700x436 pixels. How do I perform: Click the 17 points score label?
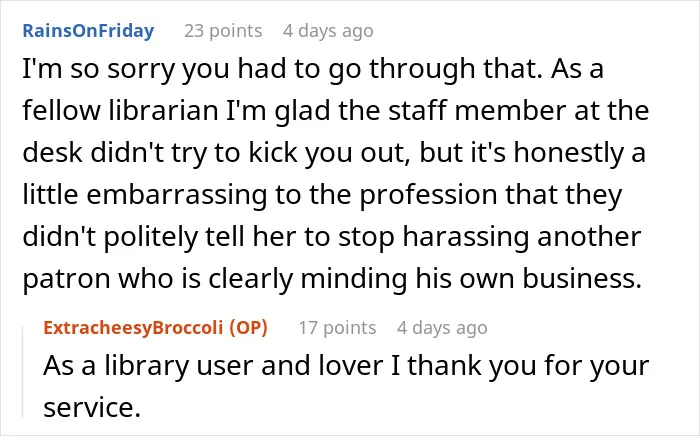tap(338, 328)
